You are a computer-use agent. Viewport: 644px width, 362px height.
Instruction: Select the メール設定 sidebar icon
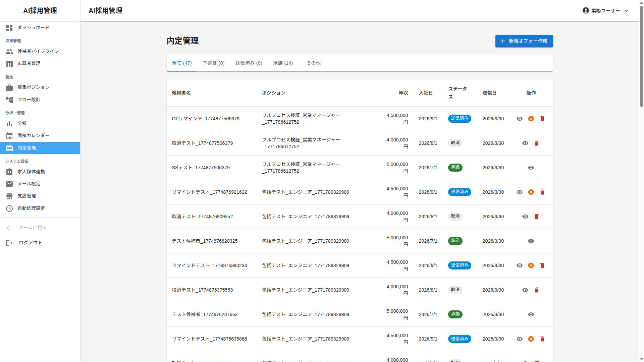[x=9, y=184]
